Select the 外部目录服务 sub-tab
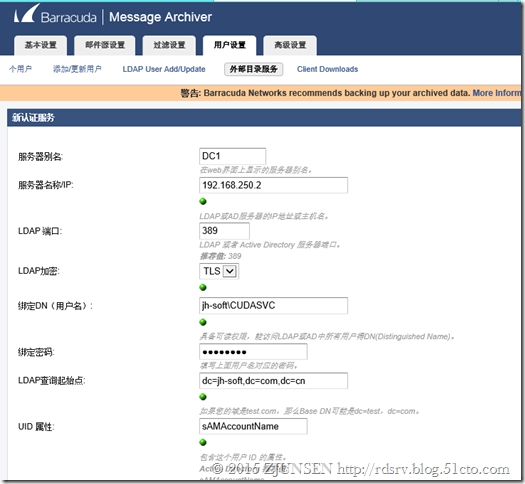 point(253,69)
